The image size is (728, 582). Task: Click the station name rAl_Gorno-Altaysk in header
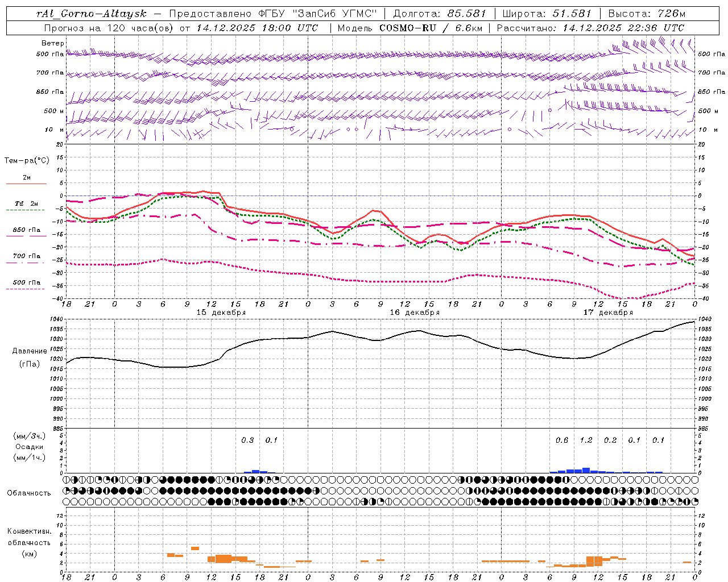tap(91, 14)
